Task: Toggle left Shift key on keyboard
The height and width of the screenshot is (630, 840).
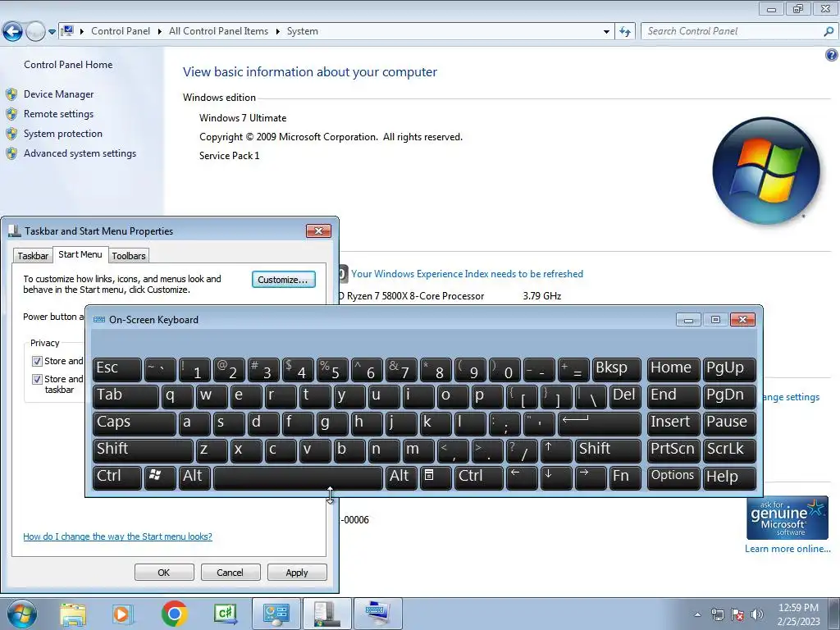Action: [143, 450]
